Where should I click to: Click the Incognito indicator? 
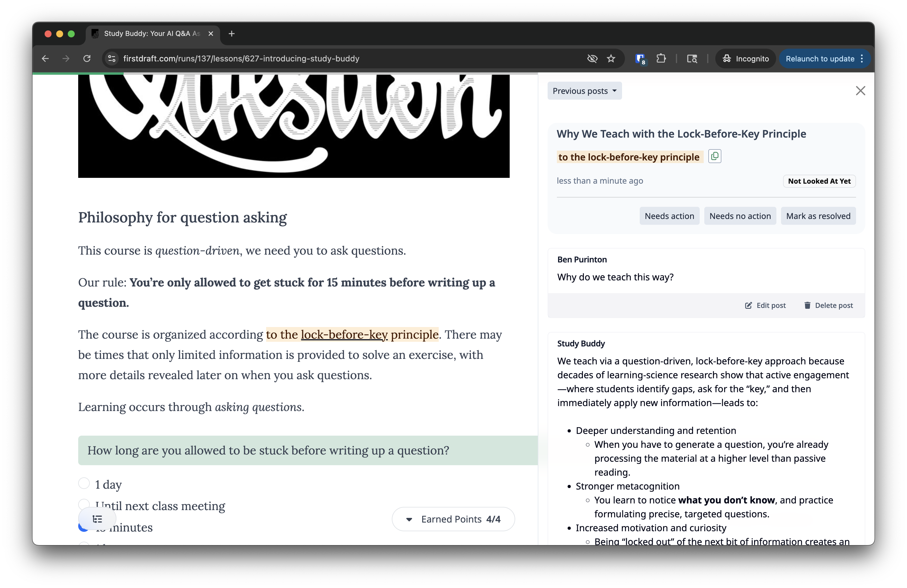click(x=746, y=59)
